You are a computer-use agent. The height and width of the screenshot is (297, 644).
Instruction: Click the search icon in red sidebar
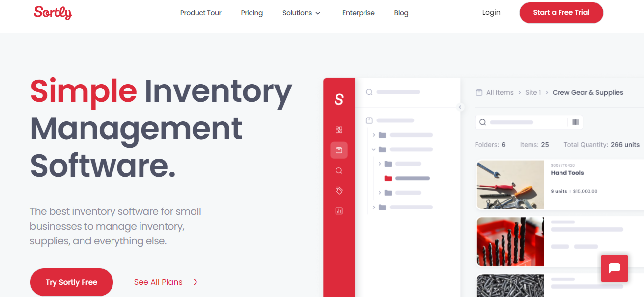[x=339, y=171]
